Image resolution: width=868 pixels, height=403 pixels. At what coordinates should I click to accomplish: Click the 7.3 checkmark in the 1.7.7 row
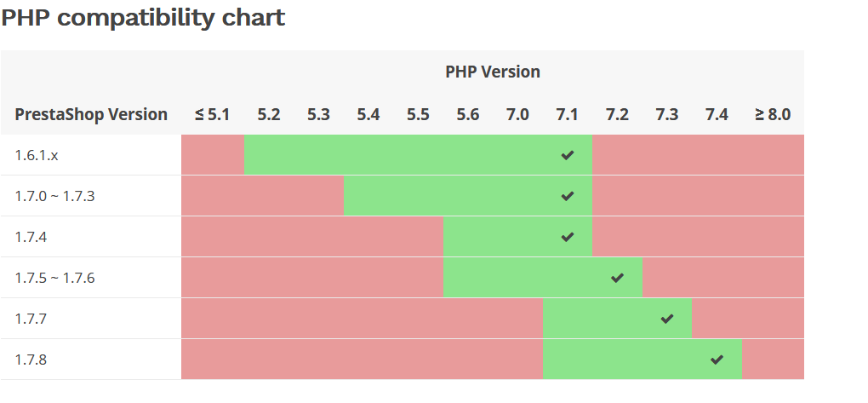click(667, 319)
